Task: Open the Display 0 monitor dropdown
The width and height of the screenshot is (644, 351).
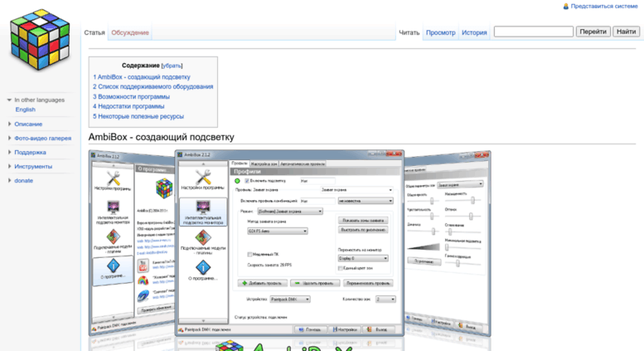Action: [363, 259]
